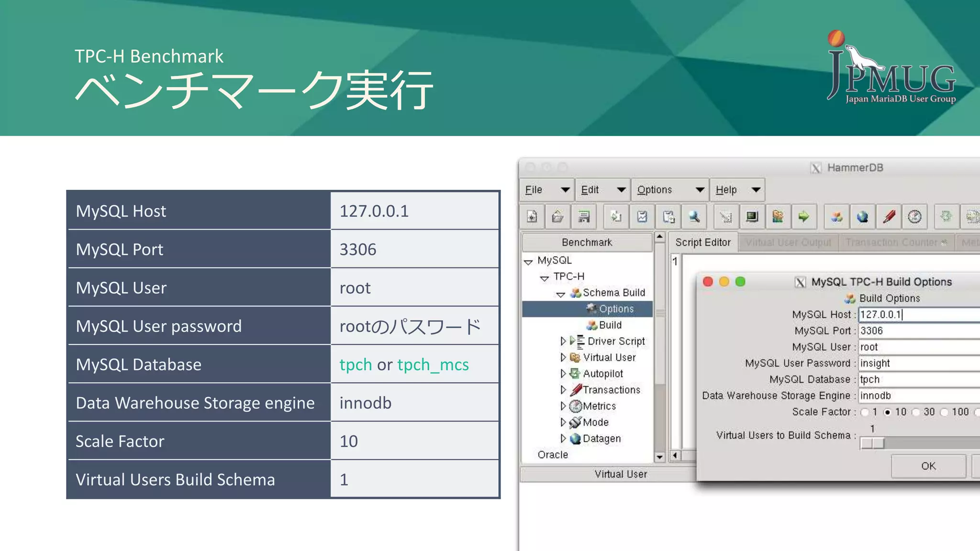Expand the Mode node

563,422
